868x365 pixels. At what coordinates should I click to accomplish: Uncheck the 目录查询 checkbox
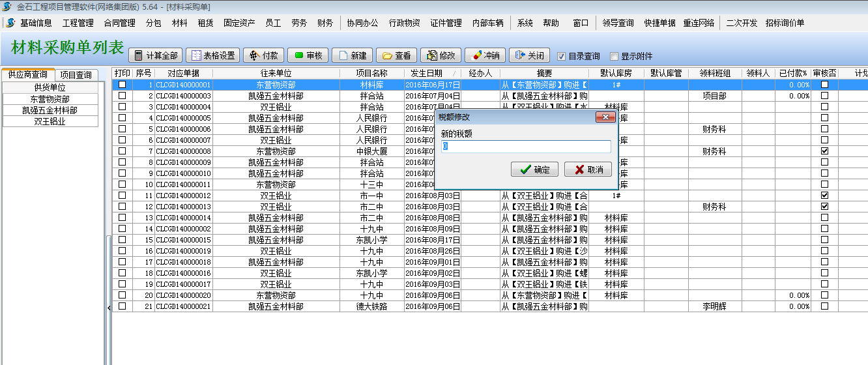[562, 56]
